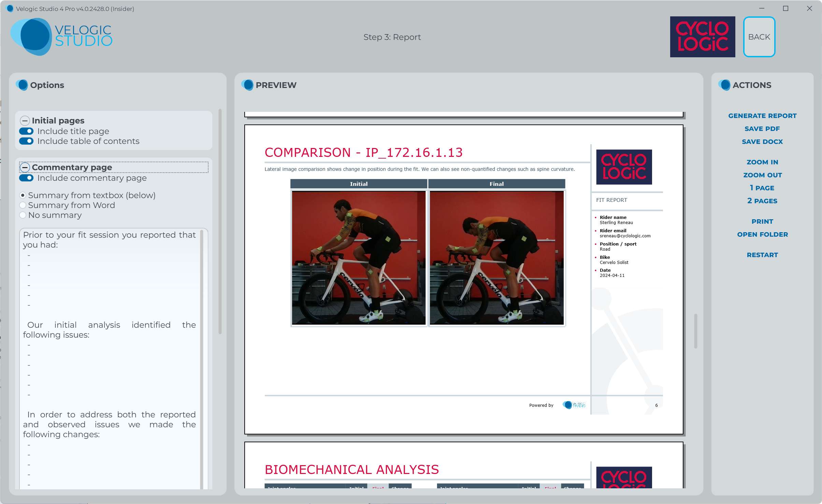Click the Velogic Studio title bar app icon
822x504 pixels.
point(10,9)
